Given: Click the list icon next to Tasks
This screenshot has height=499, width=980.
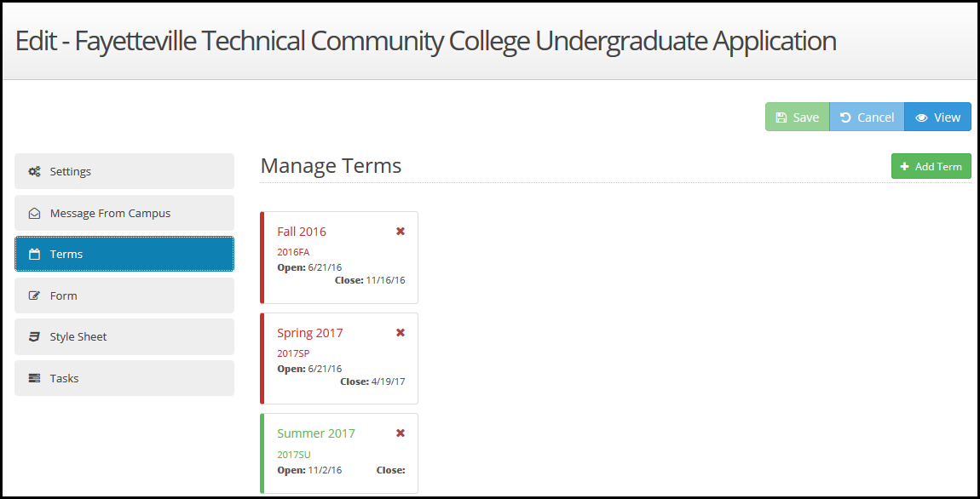Looking at the screenshot, I should point(34,378).
